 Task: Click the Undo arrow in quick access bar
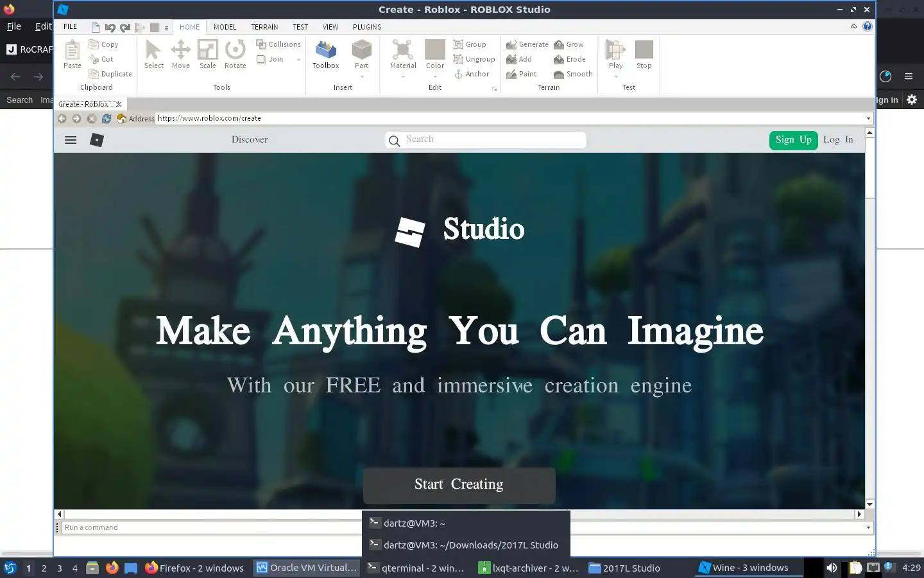(110, 27)
